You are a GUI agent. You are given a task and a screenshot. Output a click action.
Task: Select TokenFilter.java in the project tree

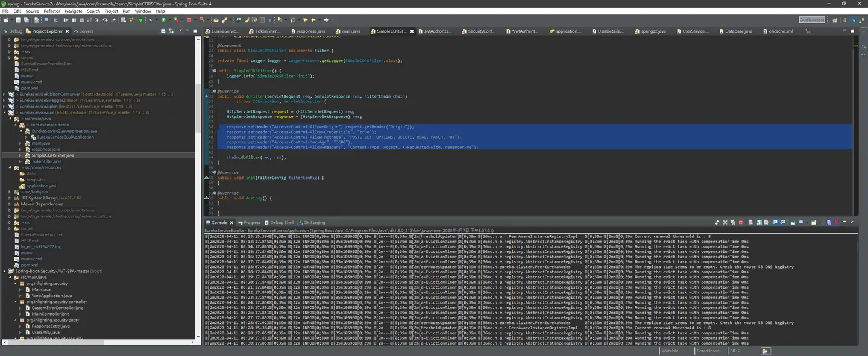coord(46,161)
